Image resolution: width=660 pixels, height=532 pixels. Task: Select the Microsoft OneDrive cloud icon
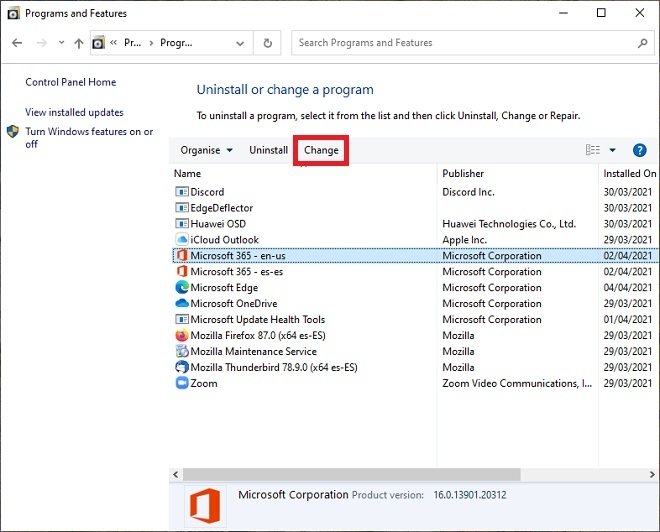pyautogui.click(x=181, y=303)
